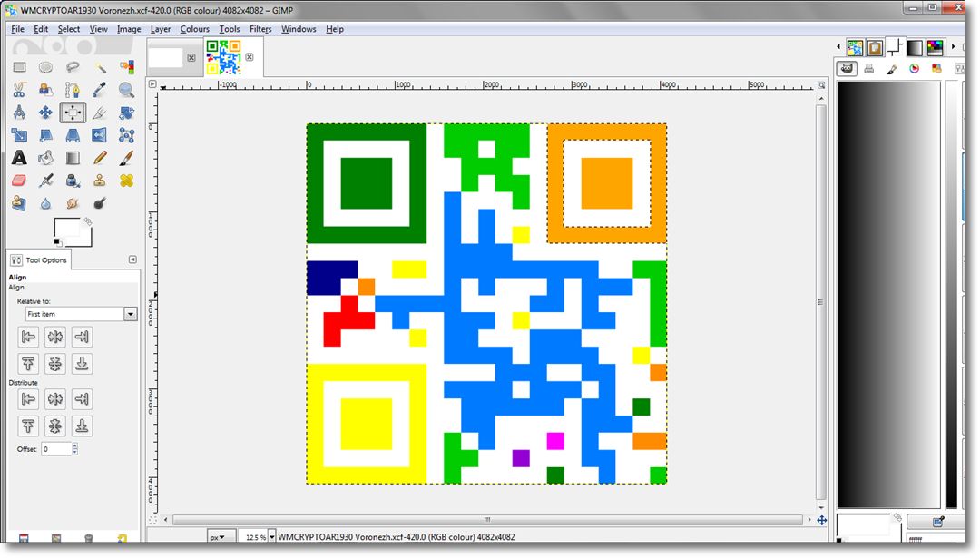
Task: Close the QR code image tab
Action: (x=250, y=57)
